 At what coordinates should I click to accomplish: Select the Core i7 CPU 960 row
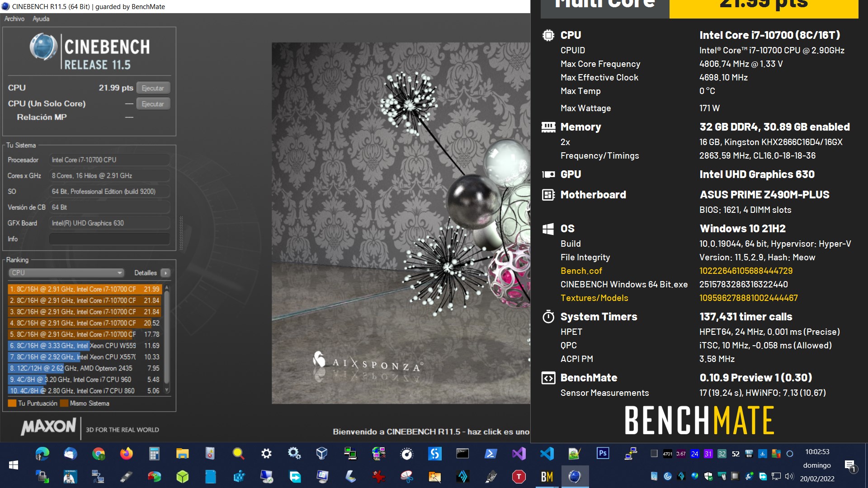[85, 380]
